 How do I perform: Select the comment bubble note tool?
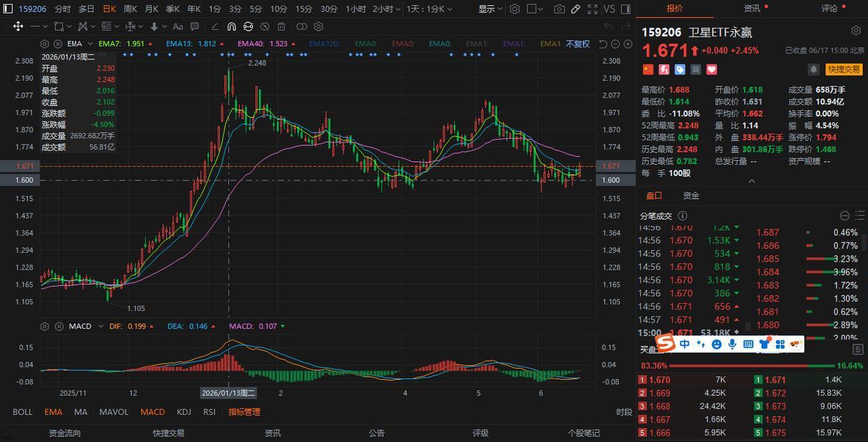click(x=195, y=26)
